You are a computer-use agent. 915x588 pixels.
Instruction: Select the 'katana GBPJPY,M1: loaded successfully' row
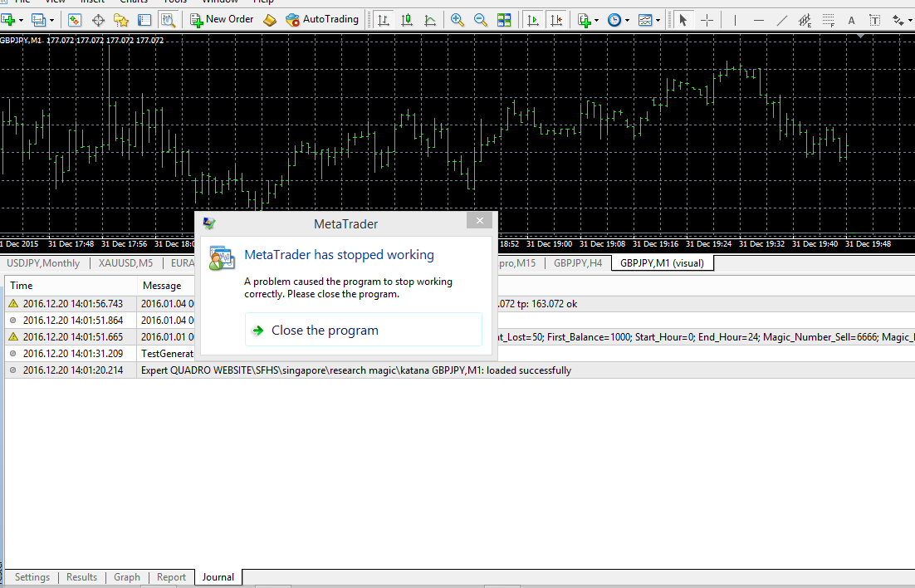[x=460, y=370]
